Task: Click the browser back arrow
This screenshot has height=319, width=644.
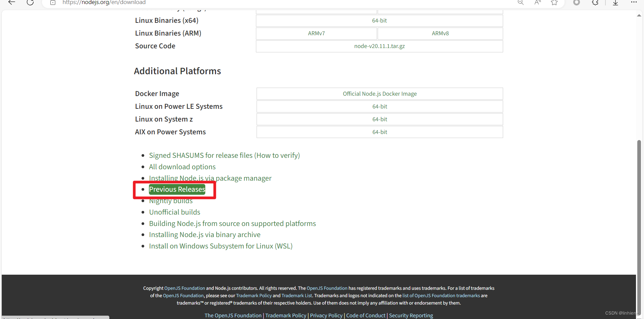Action: (x=12, y=2)
